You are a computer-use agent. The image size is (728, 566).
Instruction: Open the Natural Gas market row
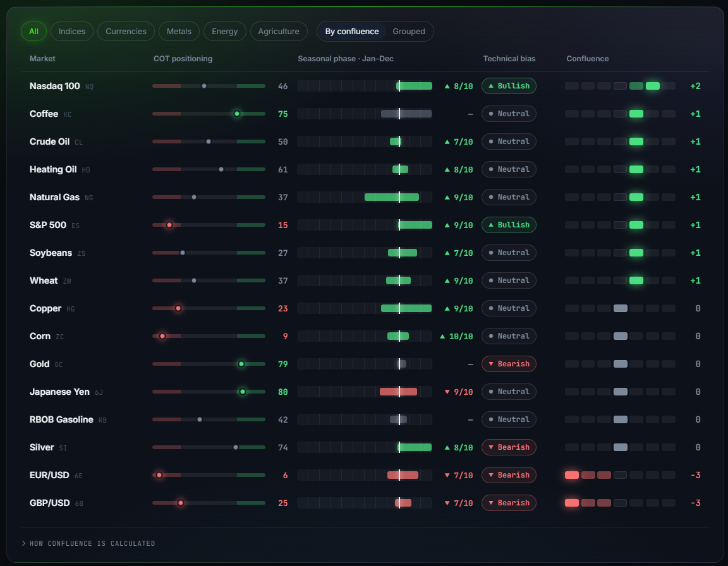pos(365,197)
